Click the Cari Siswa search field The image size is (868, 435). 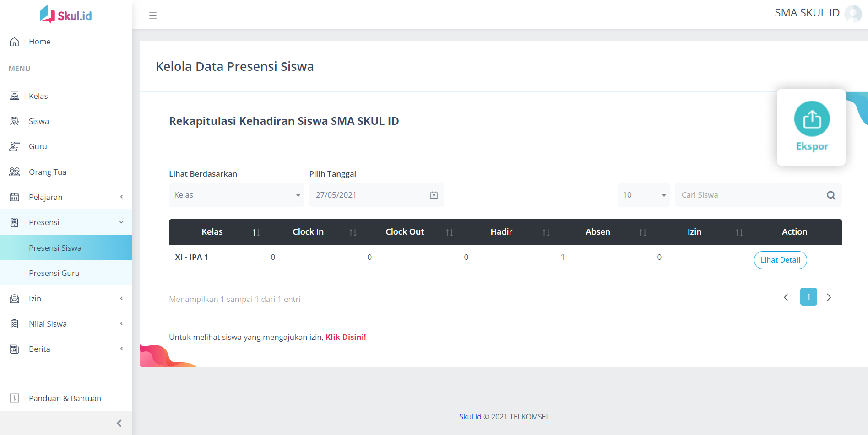coord(751,195)
